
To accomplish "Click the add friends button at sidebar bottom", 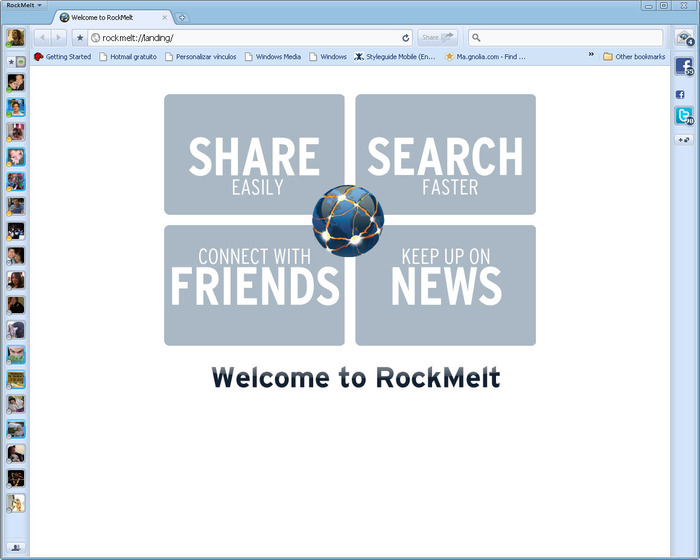I will pyautogui.click(x=16, y=547).
